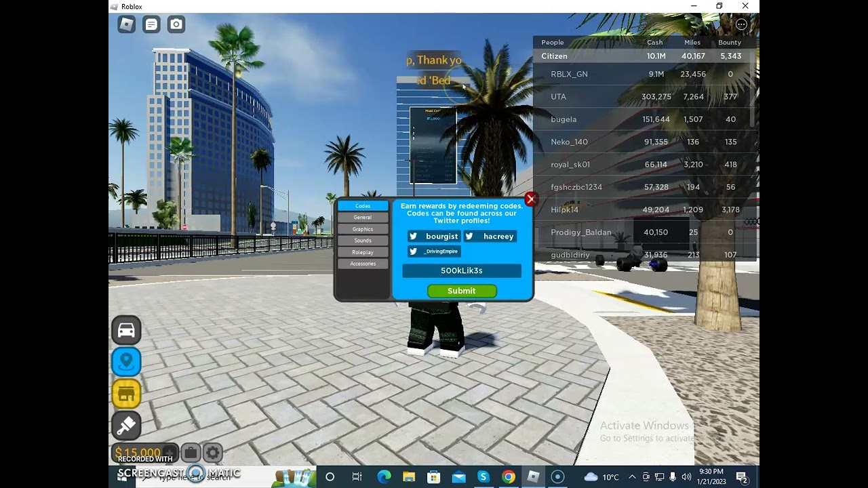This screenshot has height=488, width=868.
Task: Open the 10°C weather widget
Action: (x=601, y=477)
